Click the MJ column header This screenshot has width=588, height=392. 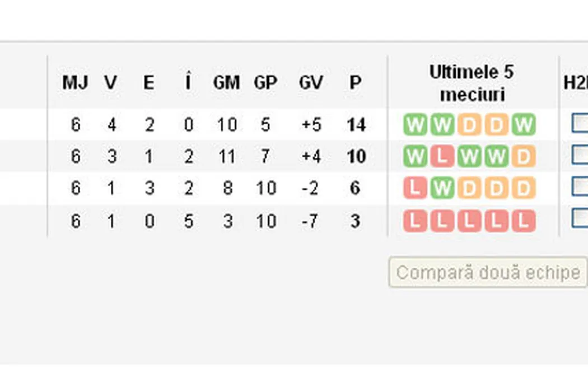[75, 83]
